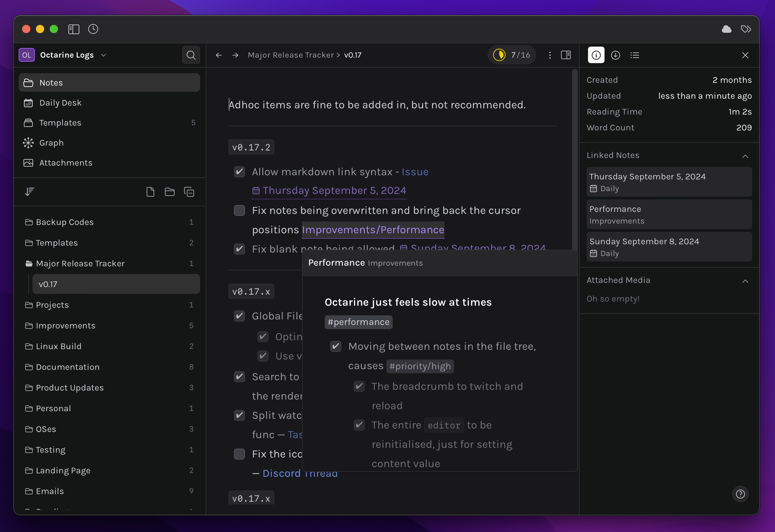Click the #performance tag in preview

point(359,322)
